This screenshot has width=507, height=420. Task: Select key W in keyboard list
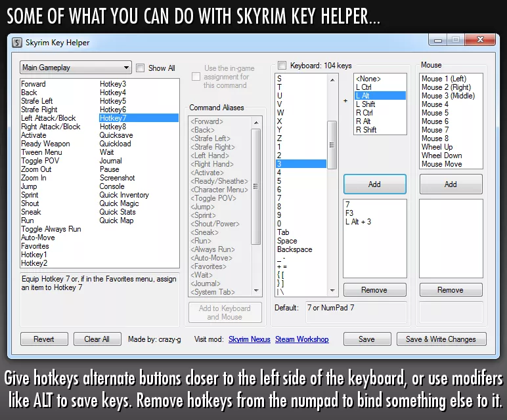(280, 113)
